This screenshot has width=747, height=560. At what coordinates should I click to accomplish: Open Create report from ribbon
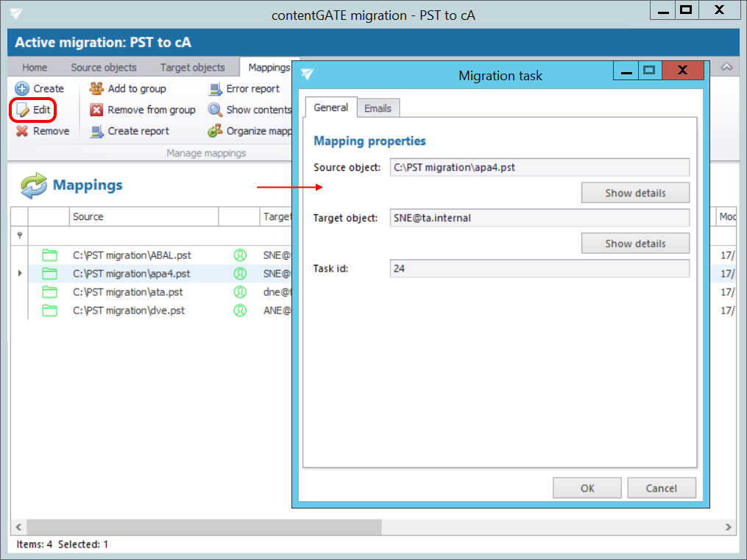click(96, 131)
